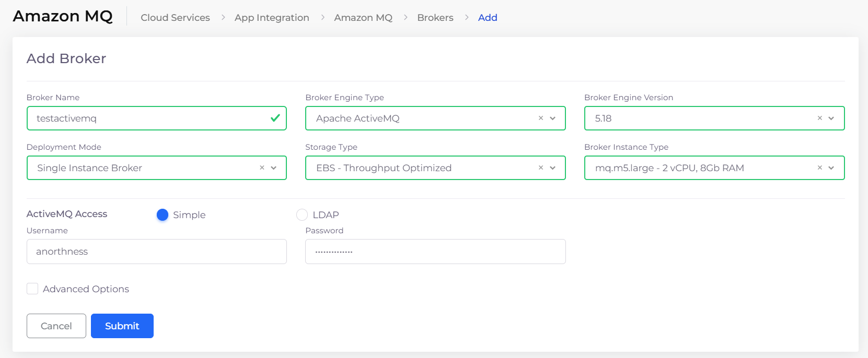Click the Username input field
This screenshot has height=358, width=868.
click(156, 252)
